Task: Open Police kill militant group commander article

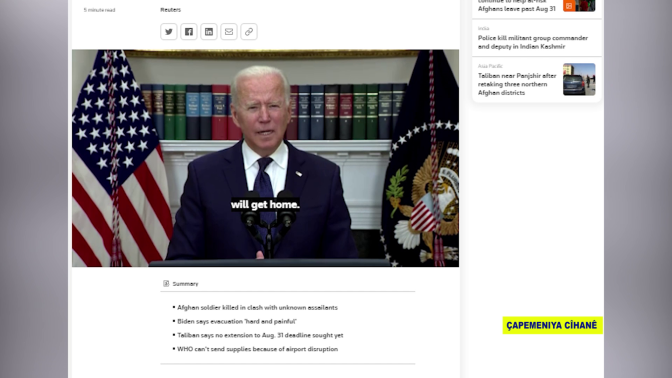Action: (x=533, y=42)
